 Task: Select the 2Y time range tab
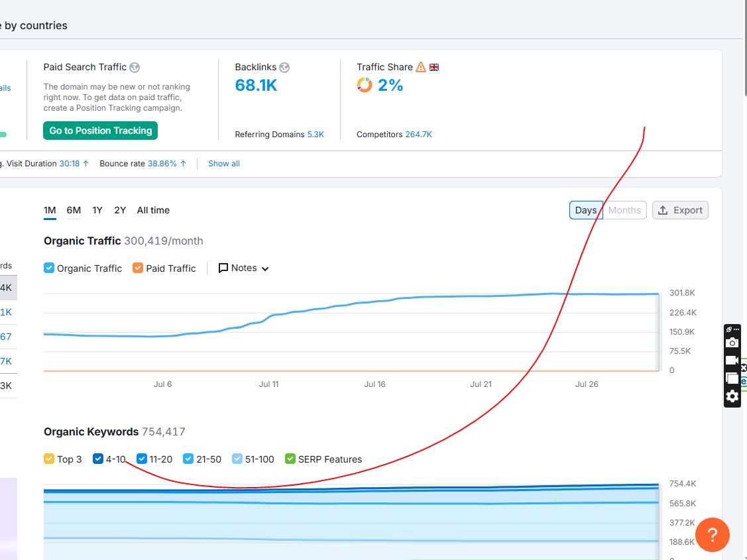click(x=120, y=211)
